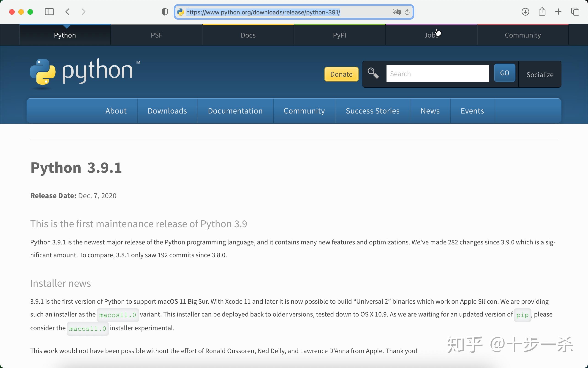Click the privacy report shield icon
This screenshot has width=588, height=368.
pyautogui.click(x=164, y=12)
